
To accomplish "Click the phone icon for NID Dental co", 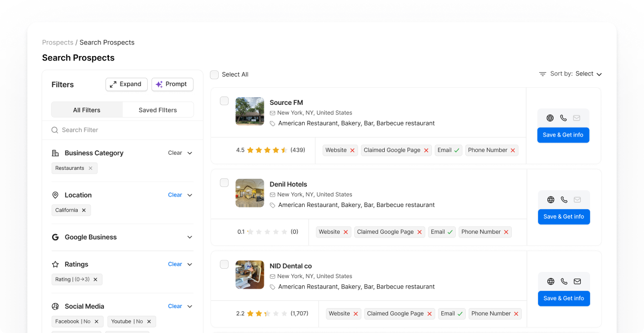I will click(x=564, y=282).
